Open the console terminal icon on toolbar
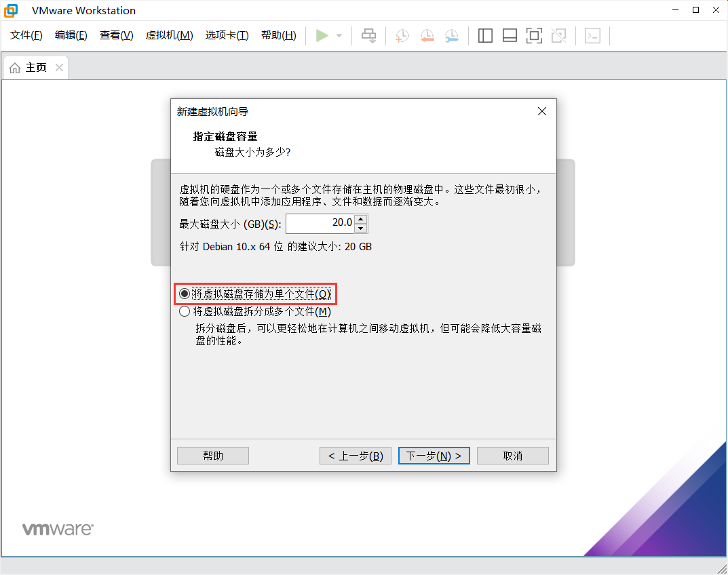Screen dimensions: 728x575 [x=592, y=35]
